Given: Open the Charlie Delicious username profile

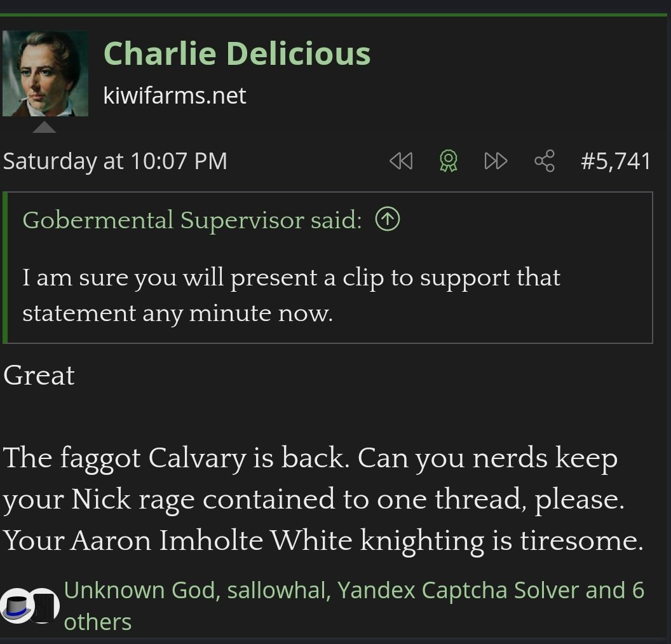Looking at the screenshot, I should pos(236,53).
